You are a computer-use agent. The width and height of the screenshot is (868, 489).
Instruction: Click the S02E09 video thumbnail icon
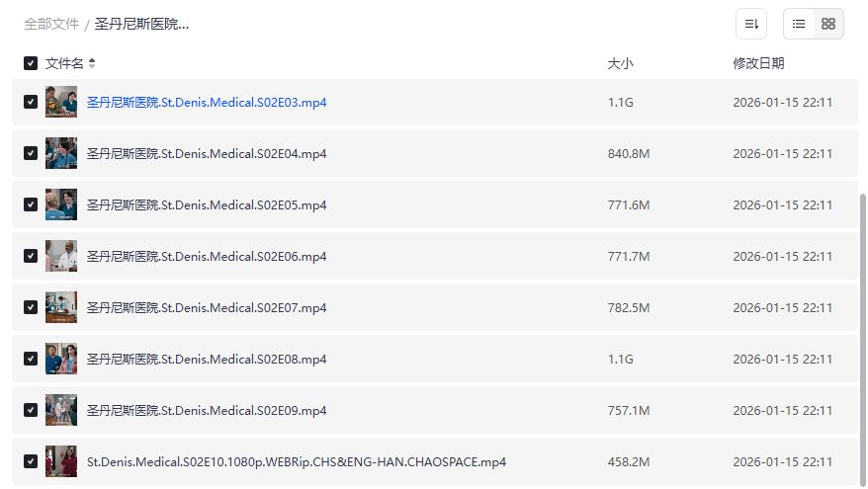(61, 410)
